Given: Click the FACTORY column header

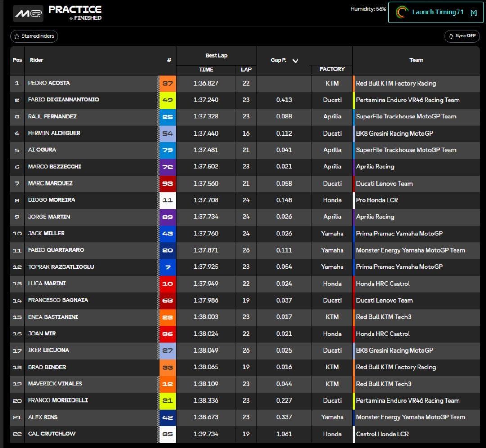Looking at the screenshot, I should pos(332,69).
